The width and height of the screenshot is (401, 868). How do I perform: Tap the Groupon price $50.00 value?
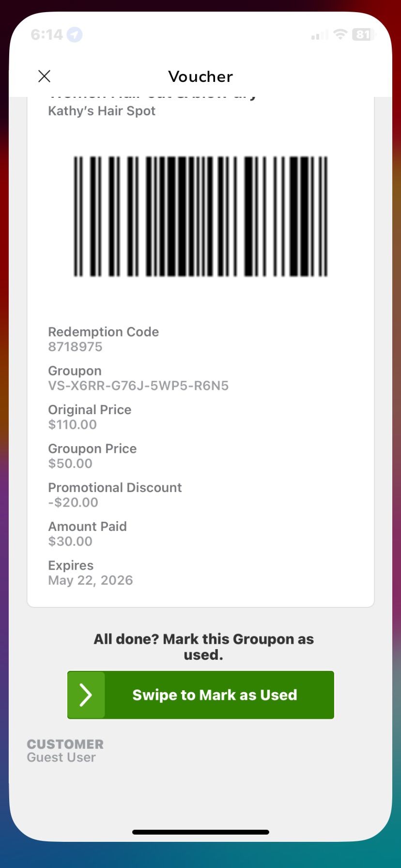pos(70,463)
